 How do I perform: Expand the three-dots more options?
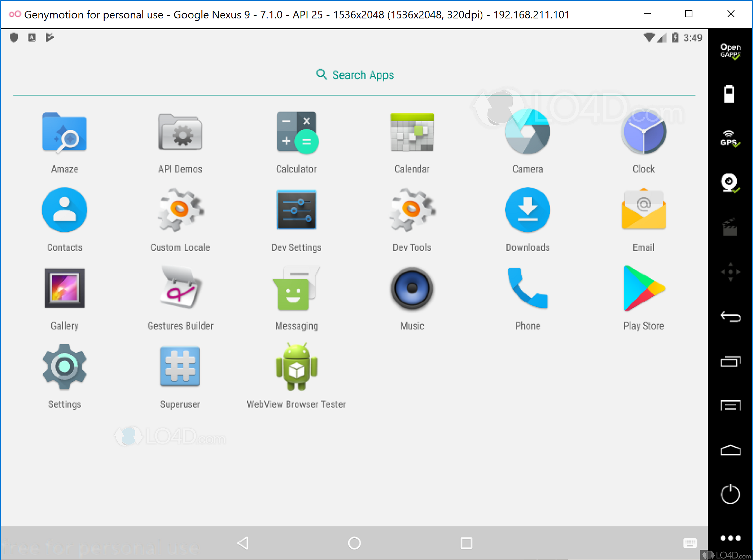point(730,538)
